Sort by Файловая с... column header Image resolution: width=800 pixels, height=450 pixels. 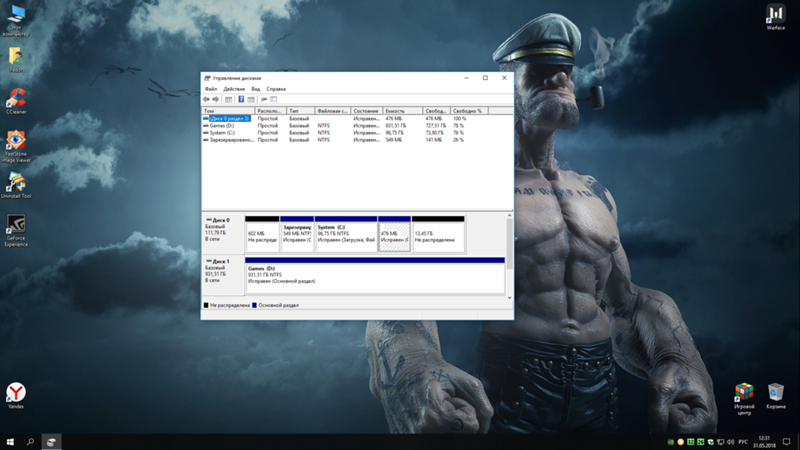(332, 111)
